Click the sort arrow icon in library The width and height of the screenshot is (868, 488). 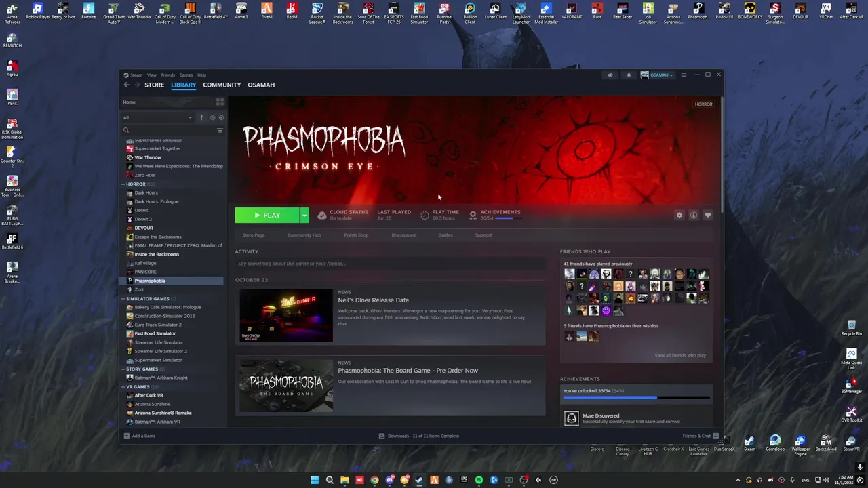[x=201, y=118]
